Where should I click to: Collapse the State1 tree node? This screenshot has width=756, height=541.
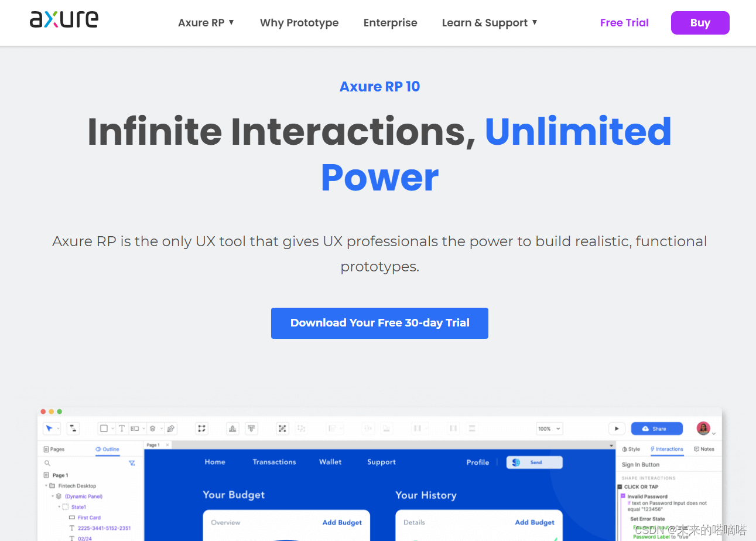click(59, 507)
